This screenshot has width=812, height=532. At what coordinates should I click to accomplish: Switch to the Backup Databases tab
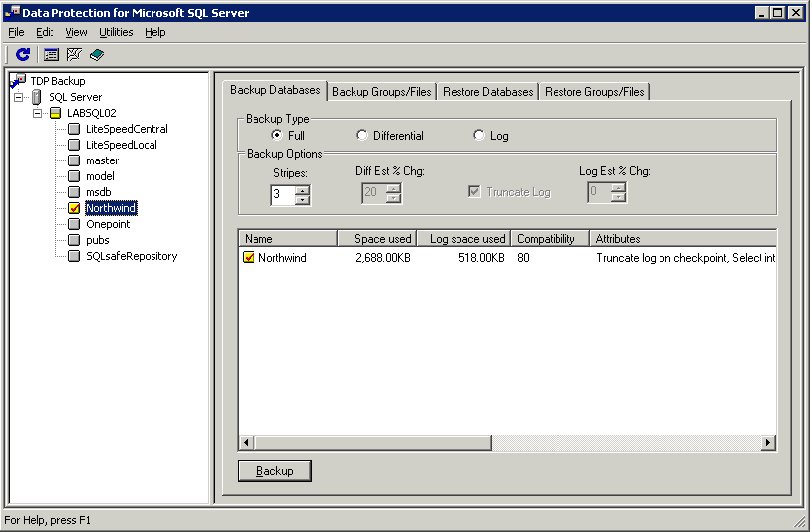click(275, 90)
